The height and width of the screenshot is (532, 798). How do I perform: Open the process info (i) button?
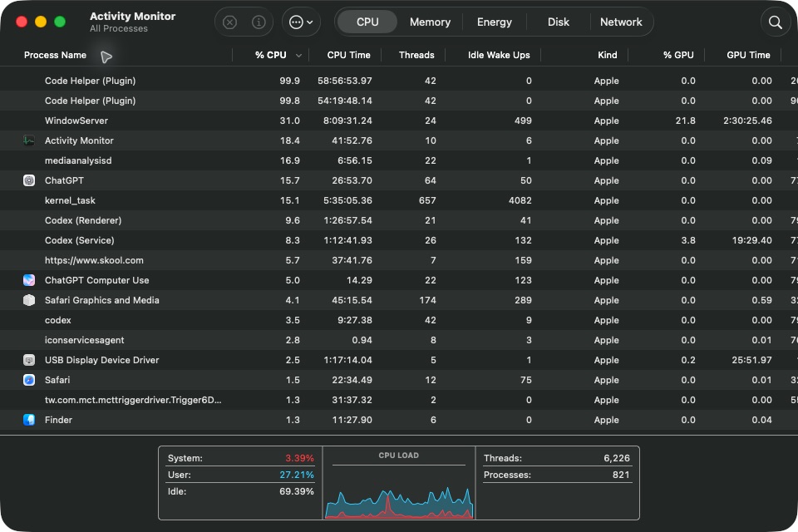[259, 22]
